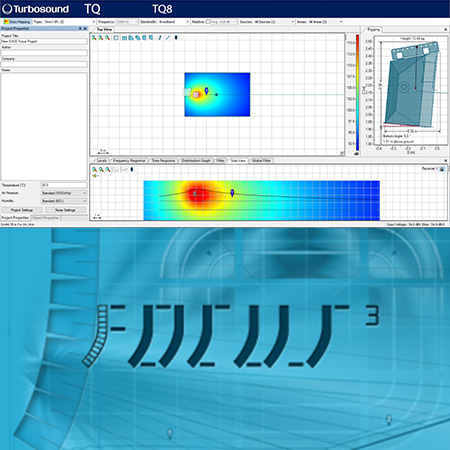
Task: Open the Air Pressure dropdown
Action: coord(64,193)
